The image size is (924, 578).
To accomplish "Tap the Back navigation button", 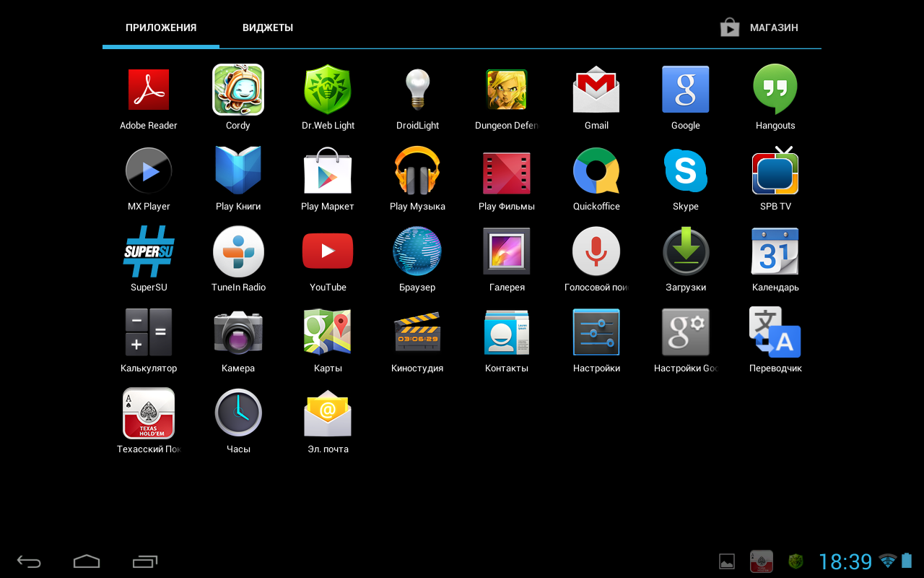I will tap(29, 561).
